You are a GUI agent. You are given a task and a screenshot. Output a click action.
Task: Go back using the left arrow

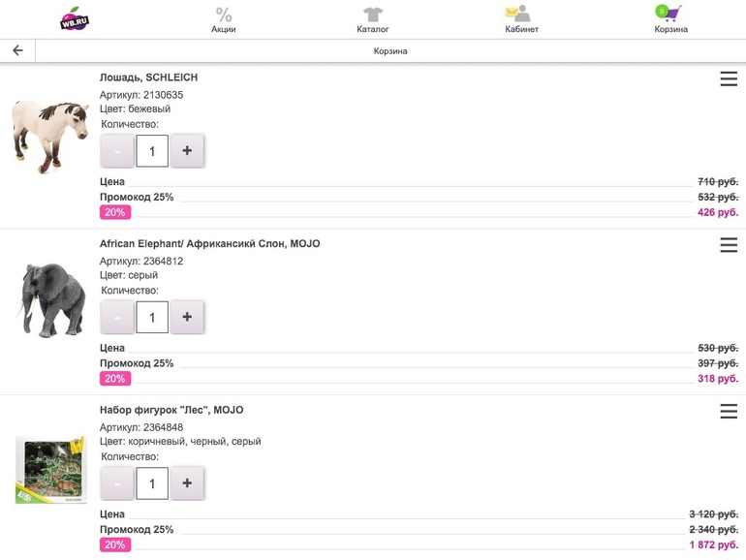(x=17, y=50)
